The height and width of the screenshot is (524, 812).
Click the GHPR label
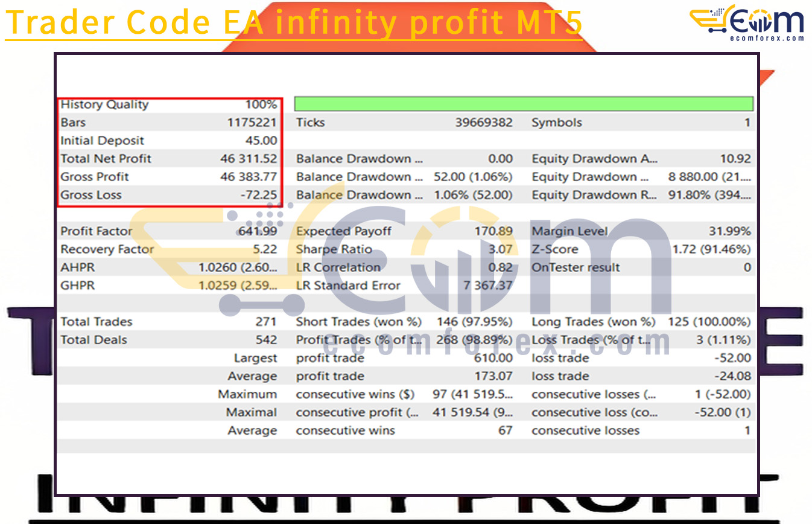(x=77, y=286)
